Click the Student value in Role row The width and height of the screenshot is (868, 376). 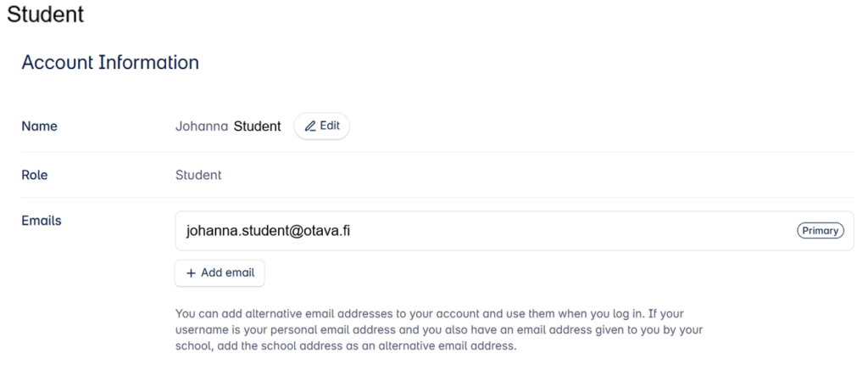click(198, 175)
